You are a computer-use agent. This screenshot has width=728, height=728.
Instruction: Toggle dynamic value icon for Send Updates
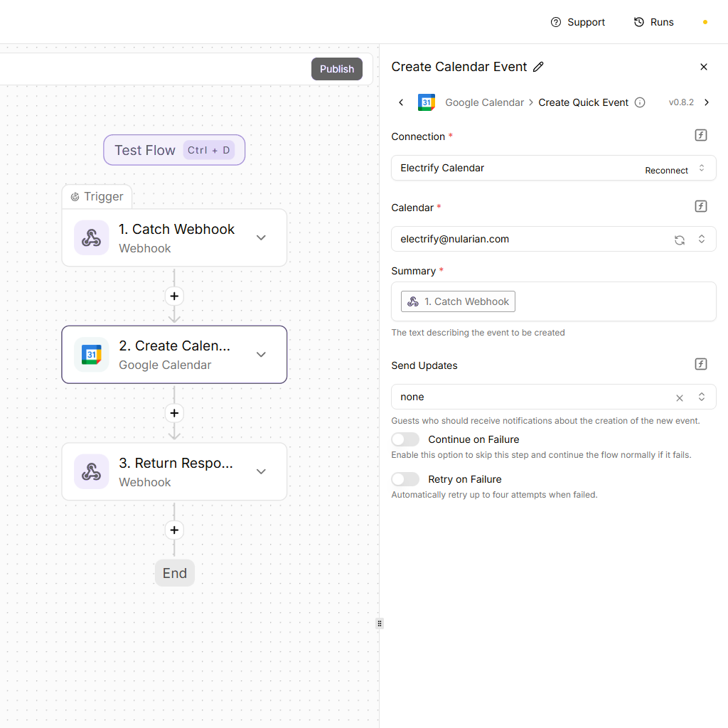[700, 364]
